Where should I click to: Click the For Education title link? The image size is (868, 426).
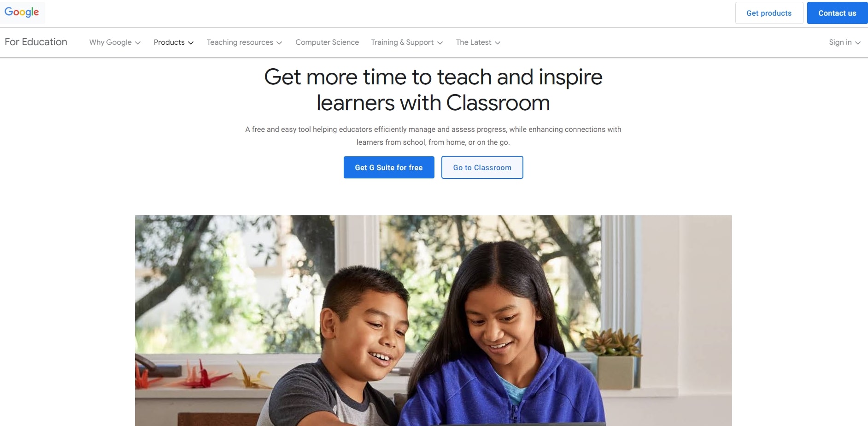(36, 42)
